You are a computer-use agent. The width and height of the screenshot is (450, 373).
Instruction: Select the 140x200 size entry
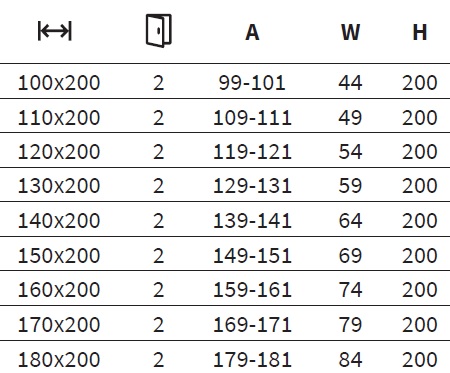pyautogui.click(x=59, y=221)
